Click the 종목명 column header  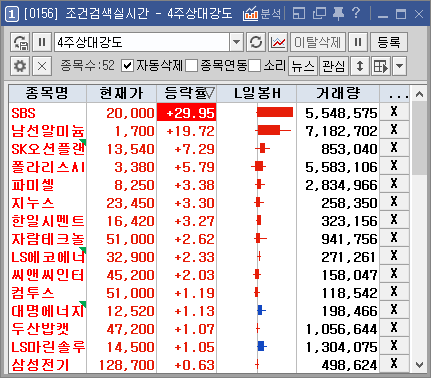tap(47, 93)
